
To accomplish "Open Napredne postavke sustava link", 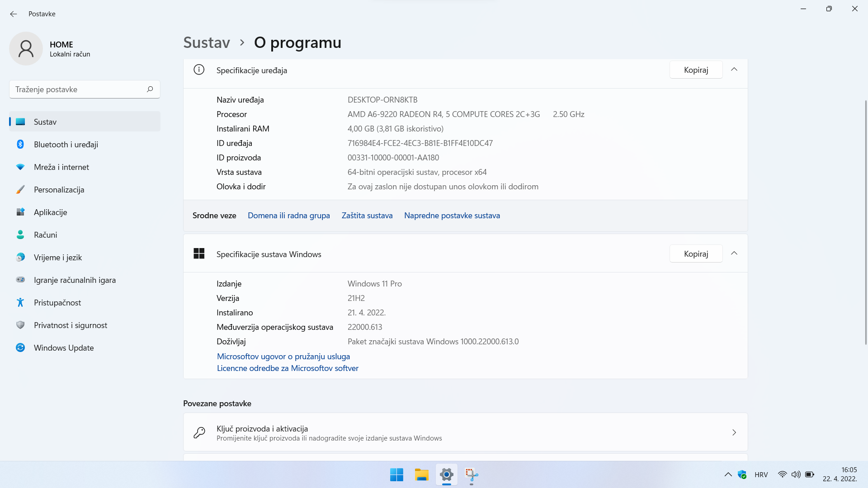I will tap(452, 216).
